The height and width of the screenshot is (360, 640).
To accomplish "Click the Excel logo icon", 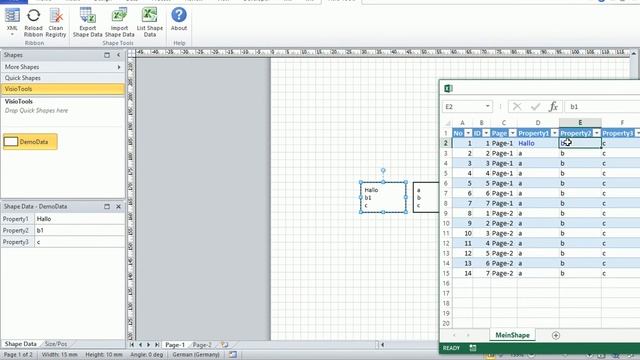I will point(448,88).
